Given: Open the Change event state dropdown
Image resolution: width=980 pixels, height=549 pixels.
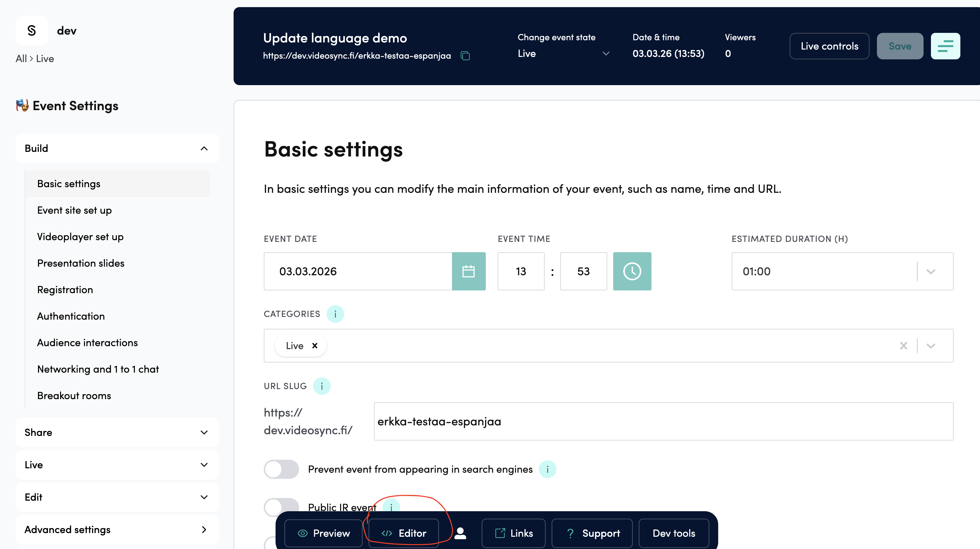Looking at the screenshot, I should pyautogui.click(x=563, y=54).
